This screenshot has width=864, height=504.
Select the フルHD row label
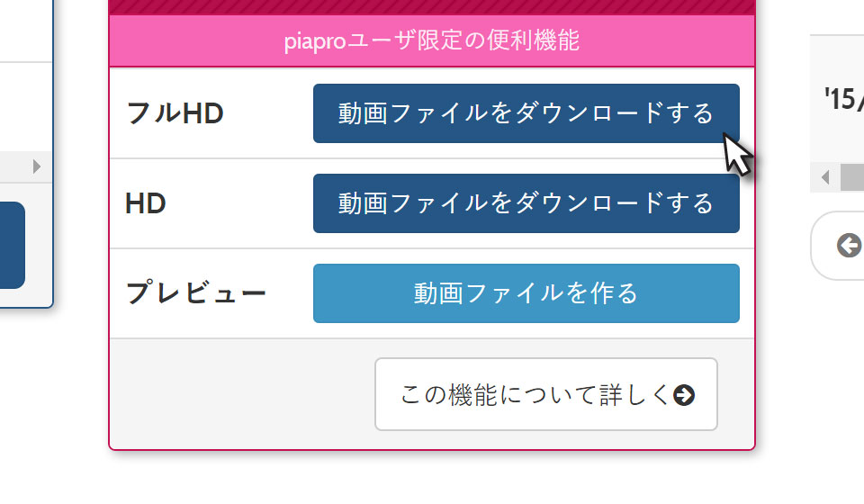tap(175, 113)
